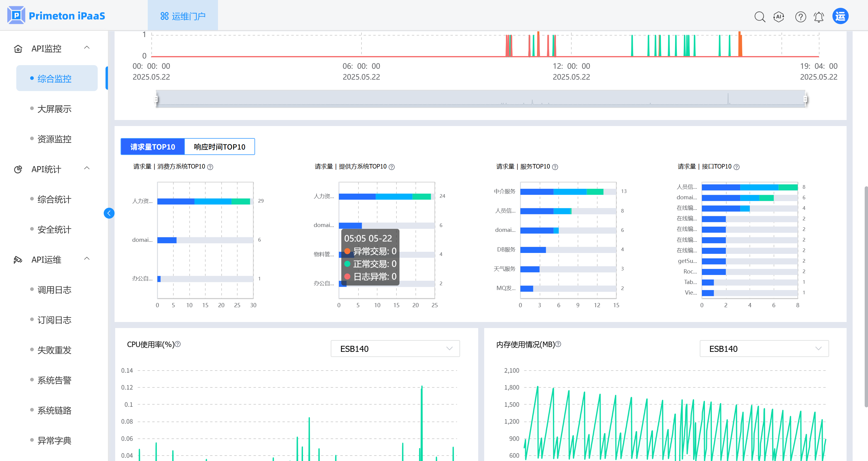The image size is (868, 461).
Task: Open the 运维门户 top tab
Action: click(183, 16)
